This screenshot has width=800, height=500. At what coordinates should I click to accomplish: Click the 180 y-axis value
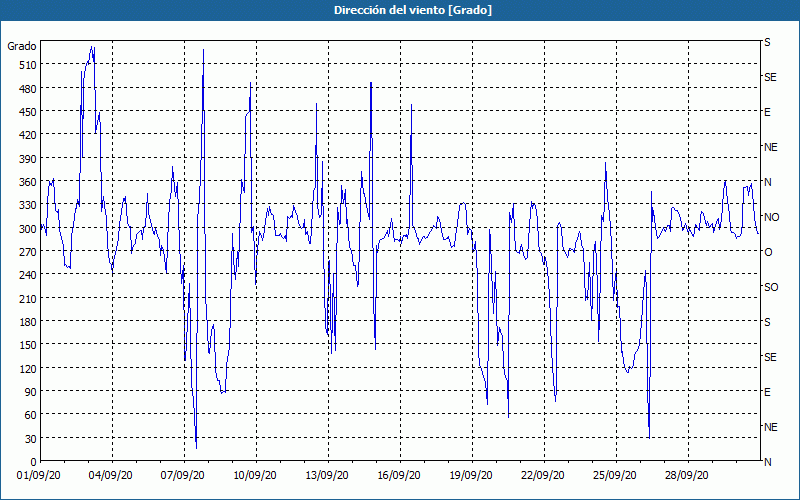(x=28, y=322)
